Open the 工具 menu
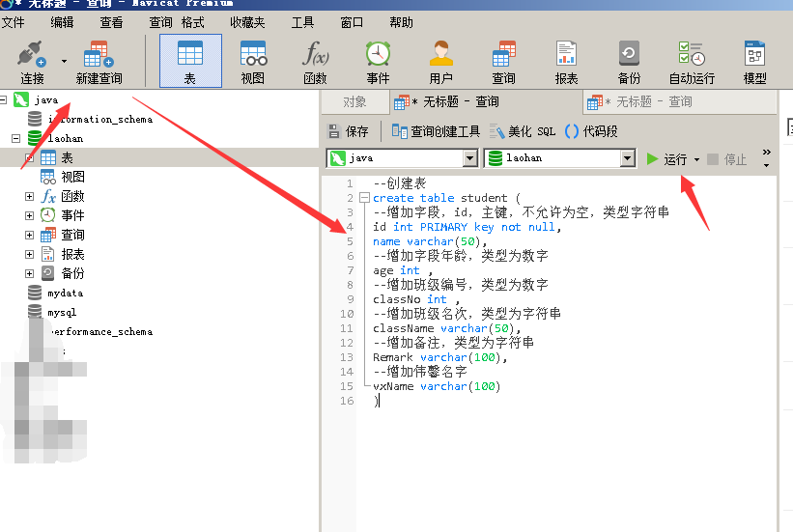793x532 pixels. (302, 22)
